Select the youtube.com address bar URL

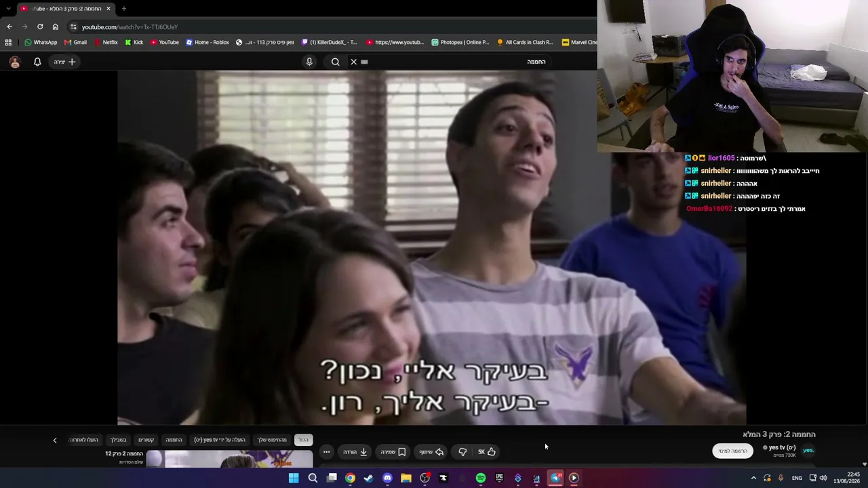[x=130, y=27]
